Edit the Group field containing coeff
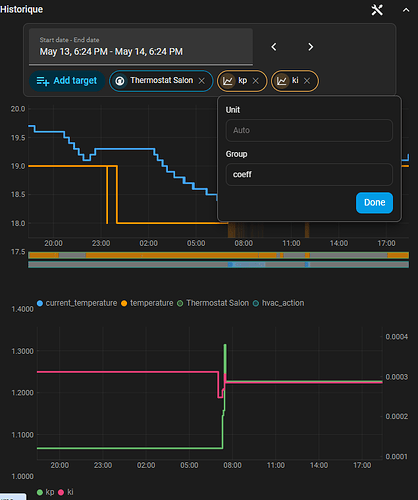 [x=309, y=174]
